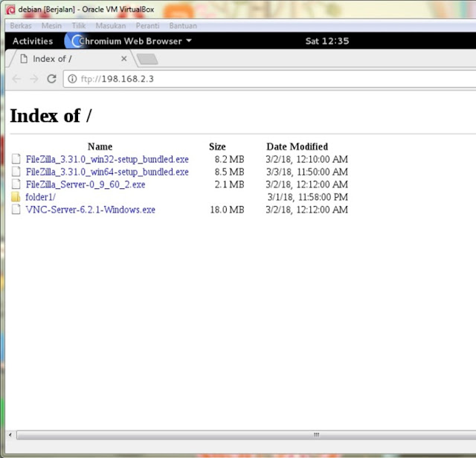Viewport: 476px width, 458px height.
Task: Reload the FTP page
Action: [x=51, y=79]
